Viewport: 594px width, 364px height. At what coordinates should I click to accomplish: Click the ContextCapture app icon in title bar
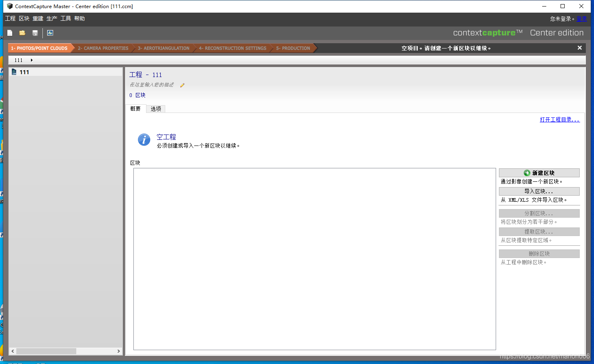point(10,6)
